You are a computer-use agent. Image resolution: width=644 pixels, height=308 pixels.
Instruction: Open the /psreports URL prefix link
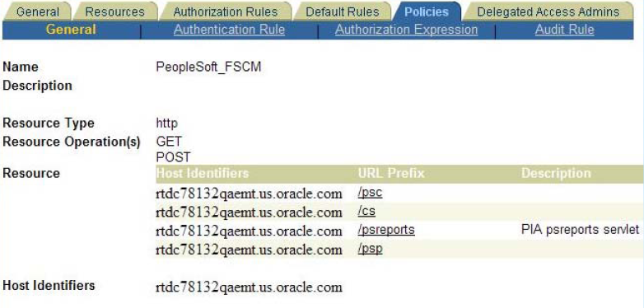[x=386, y=230]
